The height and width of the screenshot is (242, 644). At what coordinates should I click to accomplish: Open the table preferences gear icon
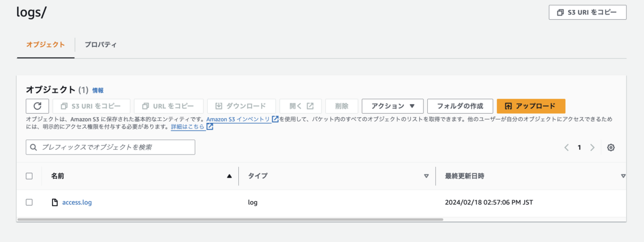[x=611, y=148]
